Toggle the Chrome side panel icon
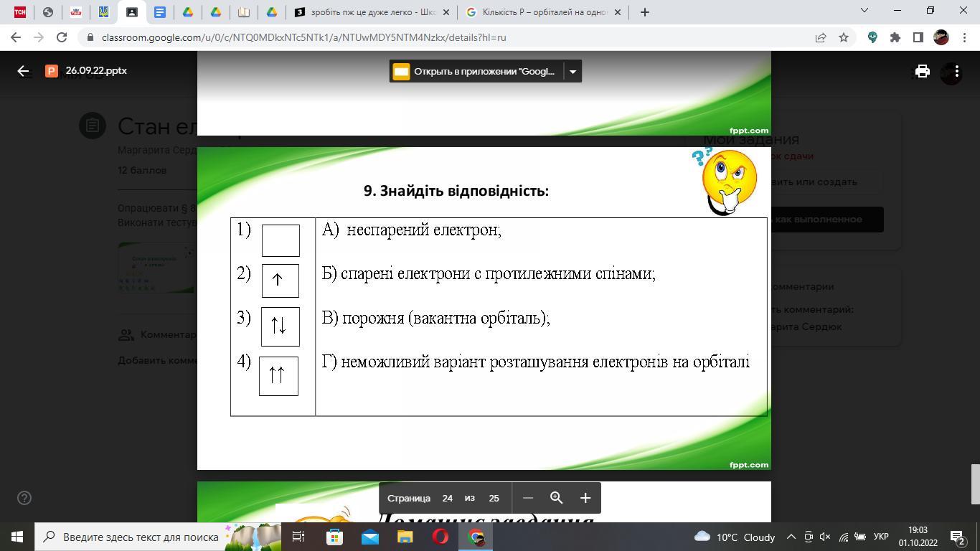The width and height of the screenshot is (980, 551). (x=918, y=37)
